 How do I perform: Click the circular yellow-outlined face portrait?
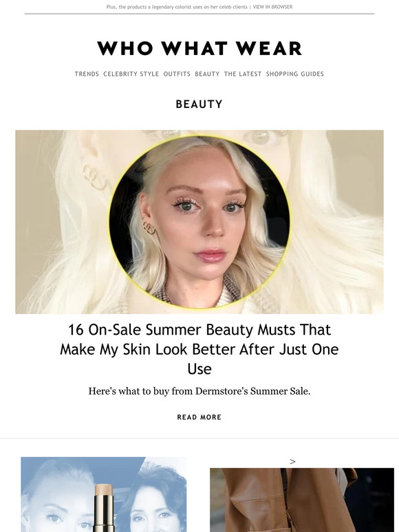(x=199, y=222)
